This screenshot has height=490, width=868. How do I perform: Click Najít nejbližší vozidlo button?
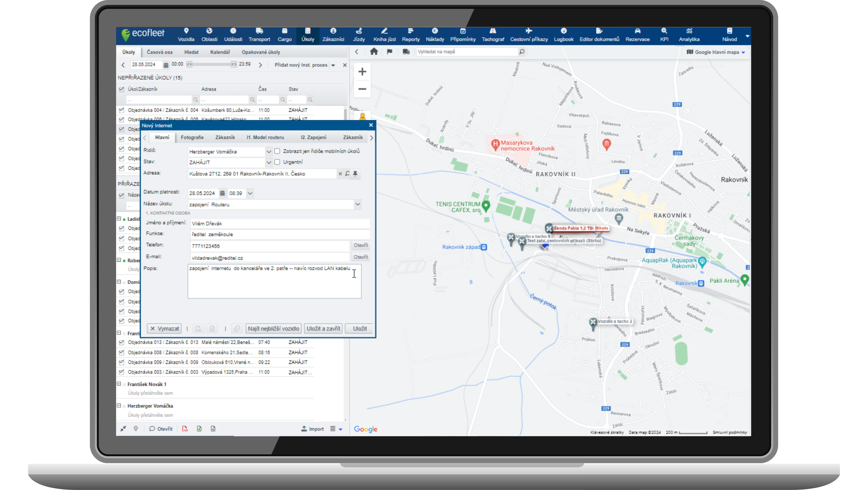[x=273, y=329]
